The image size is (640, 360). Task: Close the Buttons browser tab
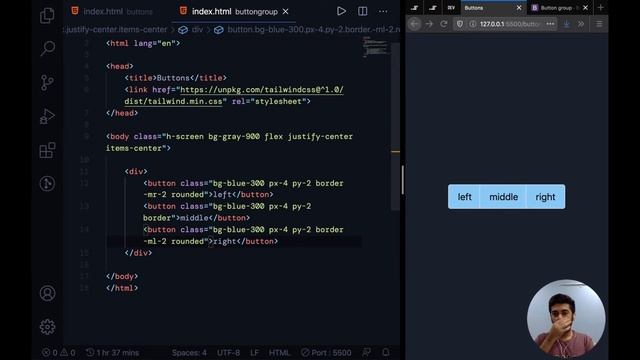(x=519, y=8)
